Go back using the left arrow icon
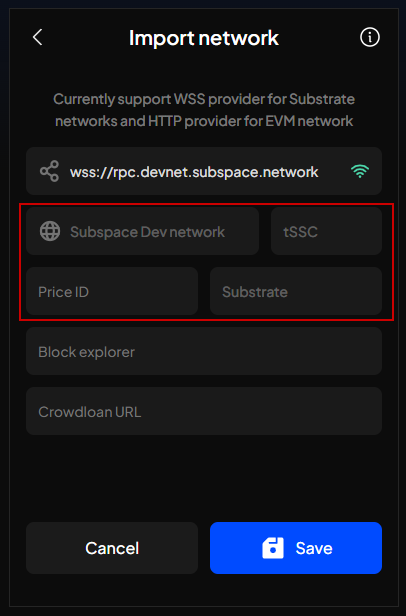Image resolution: width=406 pixels, height=616 pixels. pos(37,38)
